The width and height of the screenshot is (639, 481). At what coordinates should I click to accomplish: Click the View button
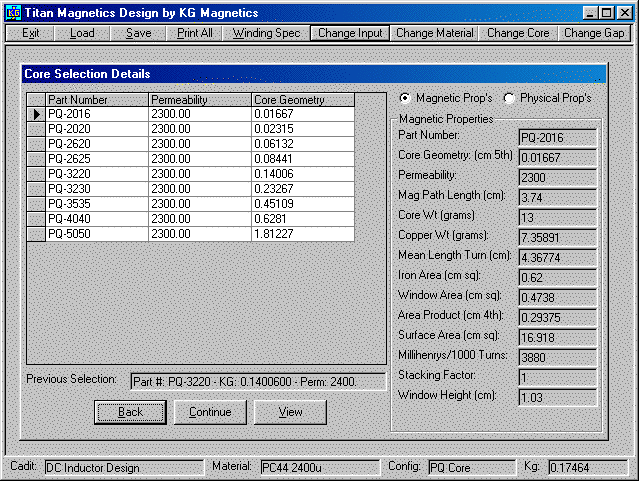pos(290,412)
